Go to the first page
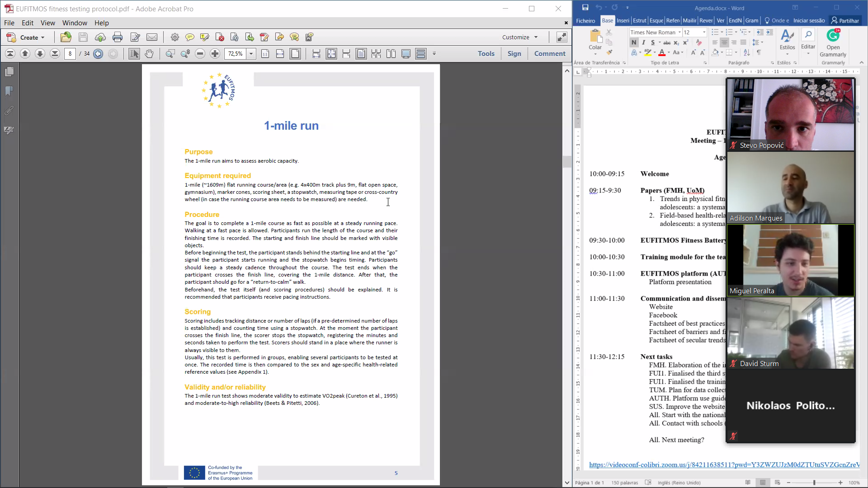The width and height of the screenshot is (868, 488). (x=10, y=54)
